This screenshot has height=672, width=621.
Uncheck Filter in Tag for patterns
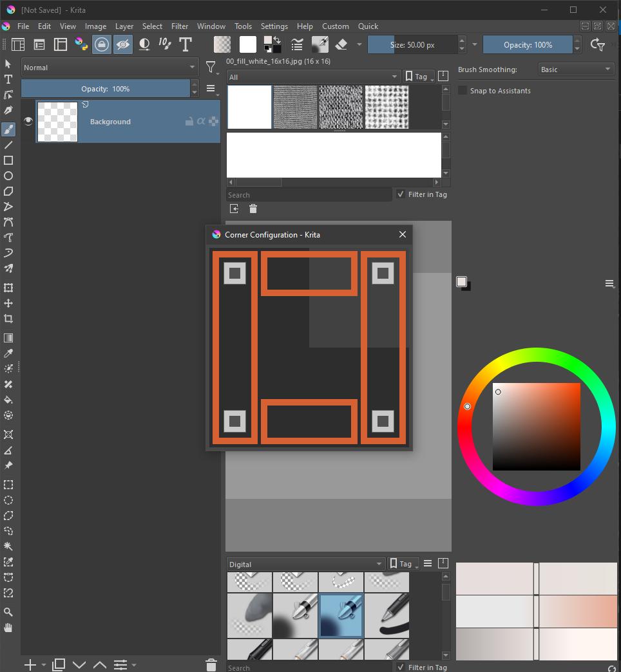tap(401, 194)
